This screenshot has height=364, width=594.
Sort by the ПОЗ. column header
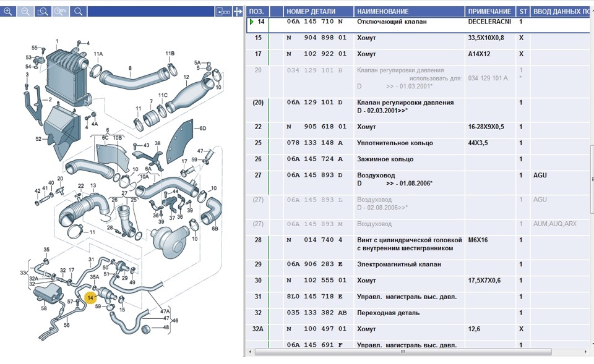257,11
